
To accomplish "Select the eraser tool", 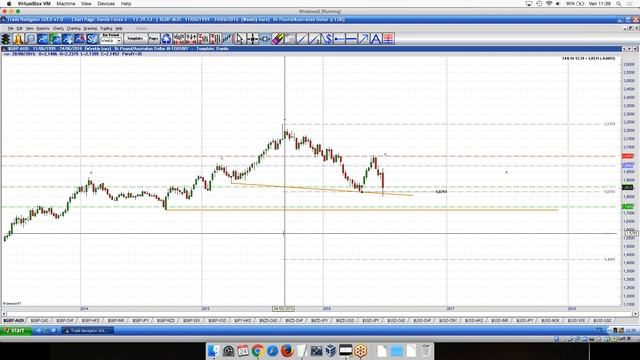I will (277, 39).
